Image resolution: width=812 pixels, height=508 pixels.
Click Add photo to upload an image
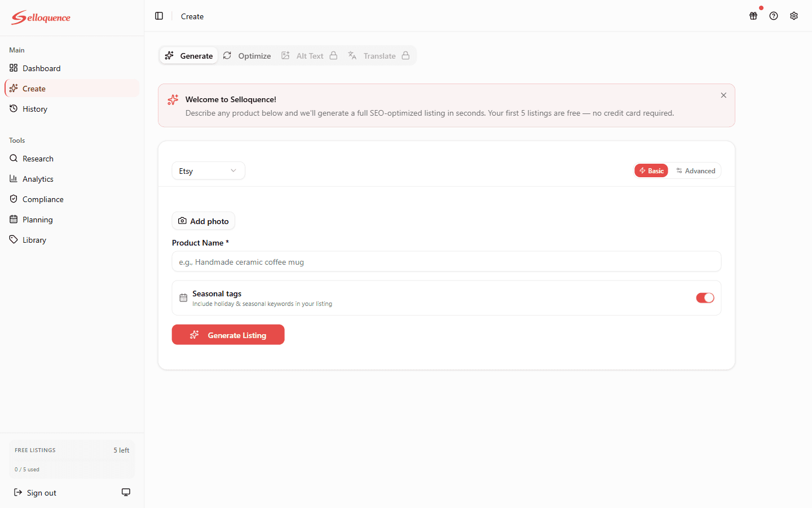click(203, 221)
